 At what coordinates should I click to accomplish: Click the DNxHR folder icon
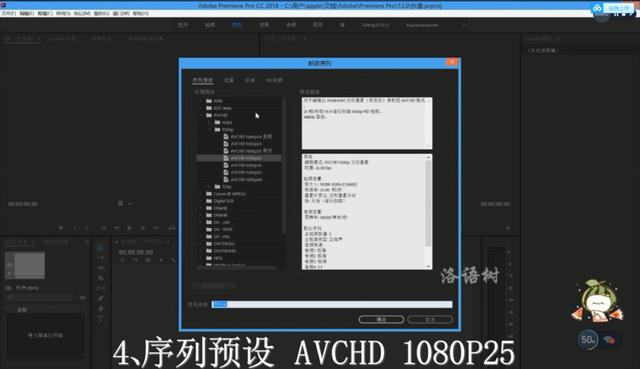click(209, 215)
